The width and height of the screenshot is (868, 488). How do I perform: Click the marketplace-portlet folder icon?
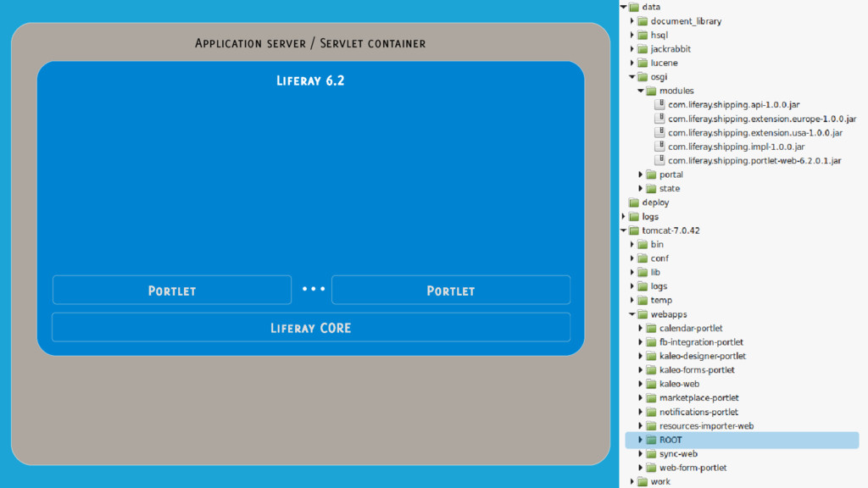click(x=652, y=398)
